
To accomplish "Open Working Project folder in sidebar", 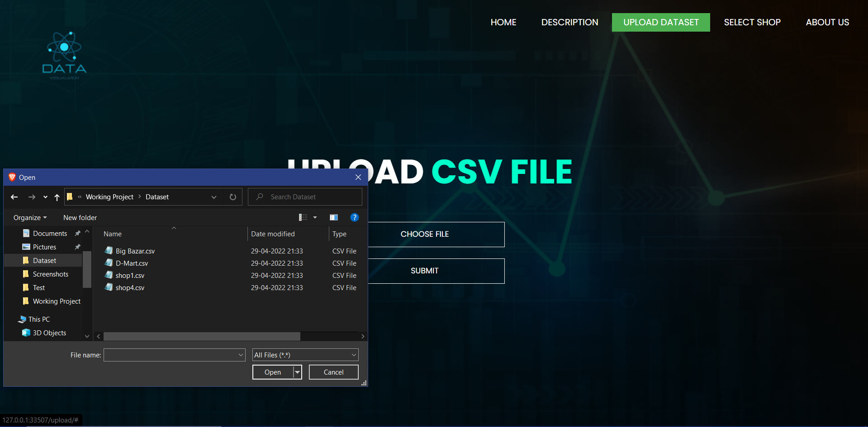I will [x=57, y=301].
